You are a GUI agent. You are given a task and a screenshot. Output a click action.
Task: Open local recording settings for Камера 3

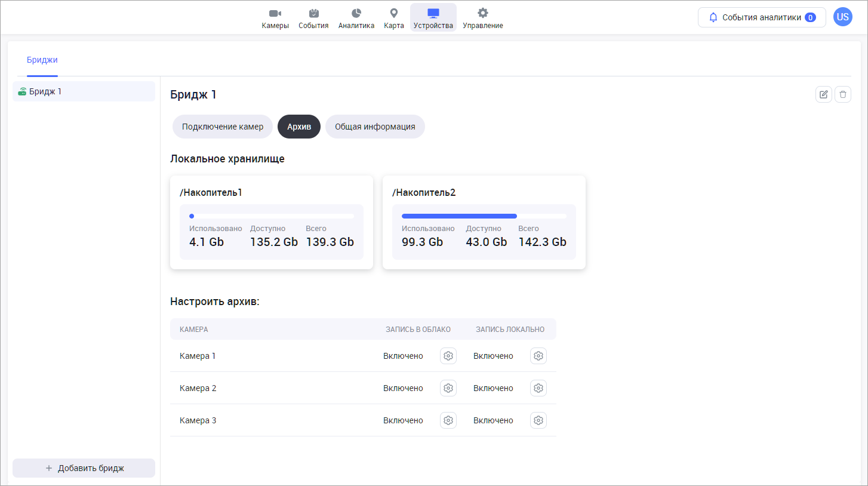(x=538, y=420)
